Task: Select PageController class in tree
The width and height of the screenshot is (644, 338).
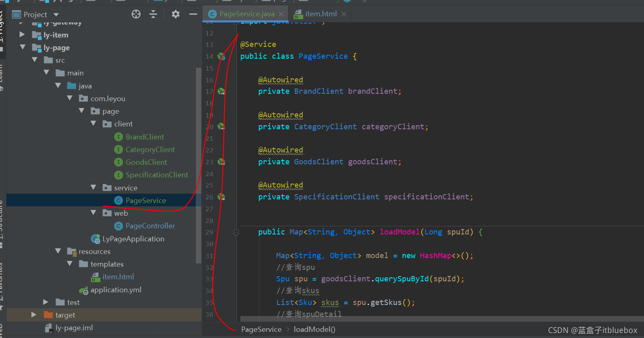Action: click(150, 226)
